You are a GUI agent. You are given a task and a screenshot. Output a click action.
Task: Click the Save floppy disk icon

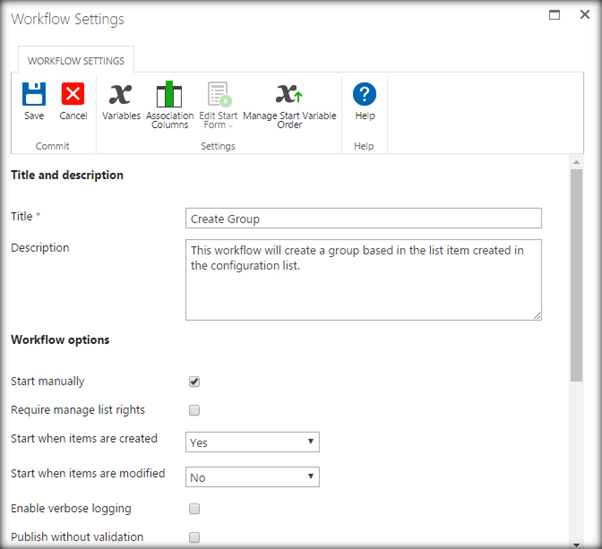(x=34, y=95)
